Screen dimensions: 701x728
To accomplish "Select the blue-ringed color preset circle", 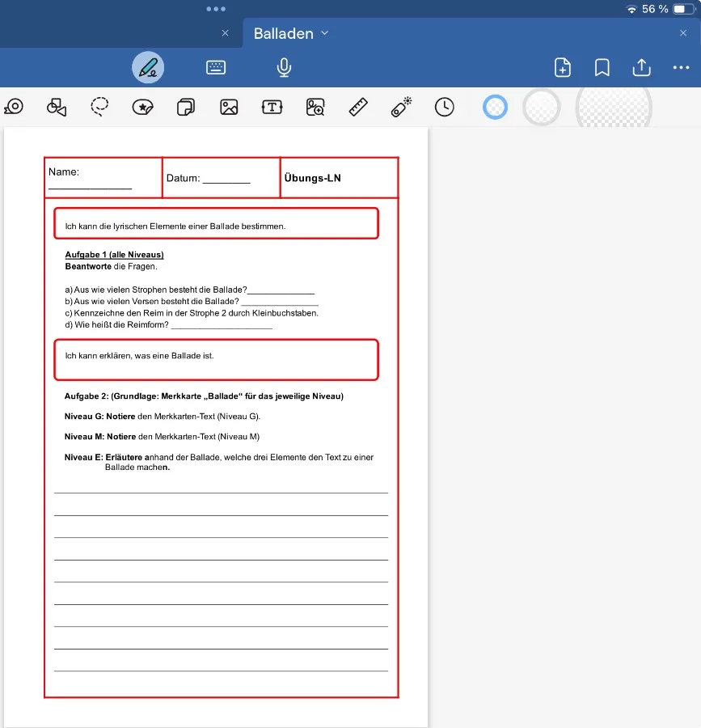I will [x=495, y=107].
